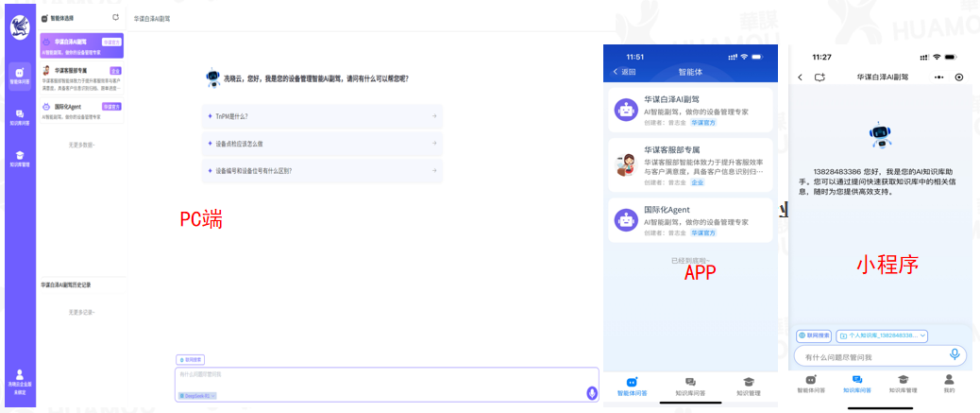Click the robot avatar in PC greeting
Image resolution: width=980 pixels, height=413 pixels.
click(212, 78)
